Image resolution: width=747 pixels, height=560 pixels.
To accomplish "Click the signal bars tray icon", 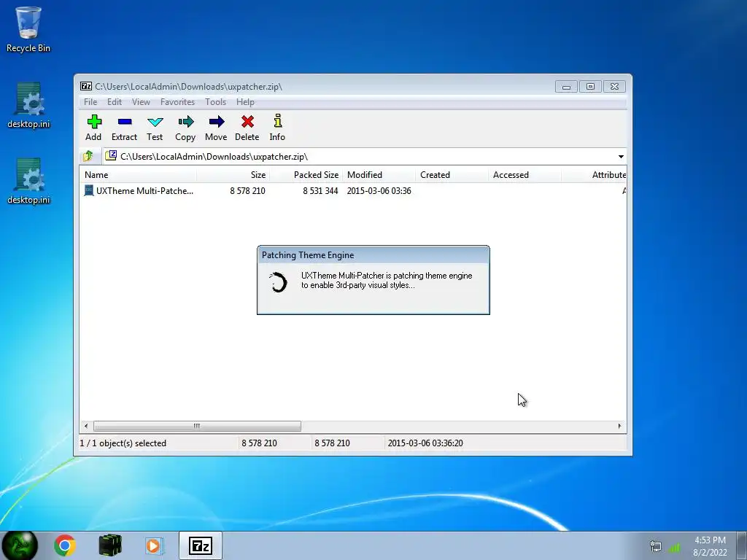I will pyautogui.click(x=675, y=547).
